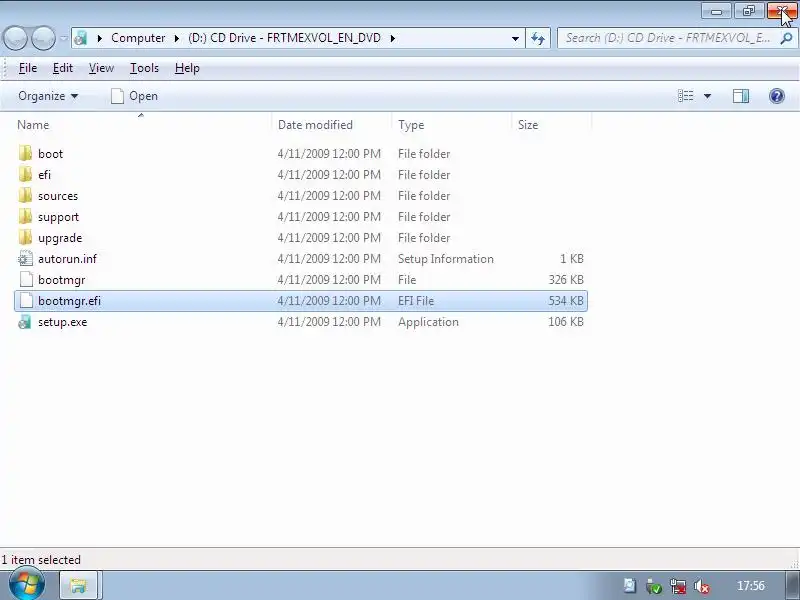Click the network tray icon with red X

pyautogui.click(x=678, y=586)
